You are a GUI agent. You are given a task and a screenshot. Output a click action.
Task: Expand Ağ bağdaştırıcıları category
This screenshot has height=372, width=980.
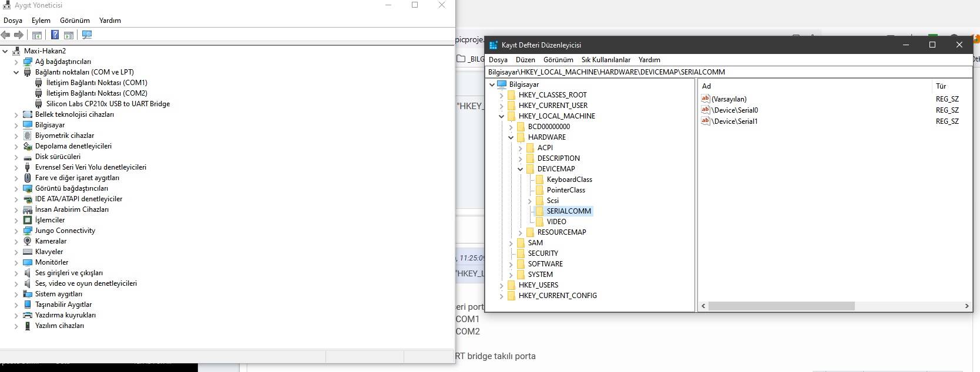click(16, 62)
